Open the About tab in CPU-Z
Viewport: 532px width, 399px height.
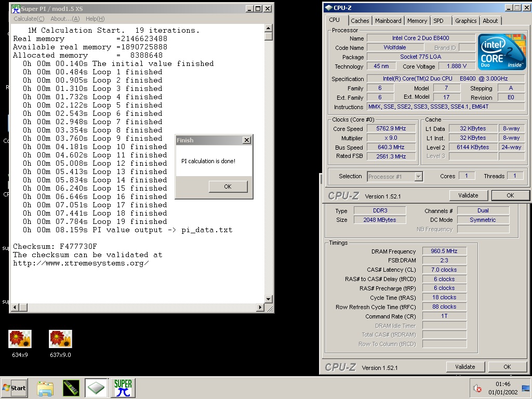tap(490, 21)
